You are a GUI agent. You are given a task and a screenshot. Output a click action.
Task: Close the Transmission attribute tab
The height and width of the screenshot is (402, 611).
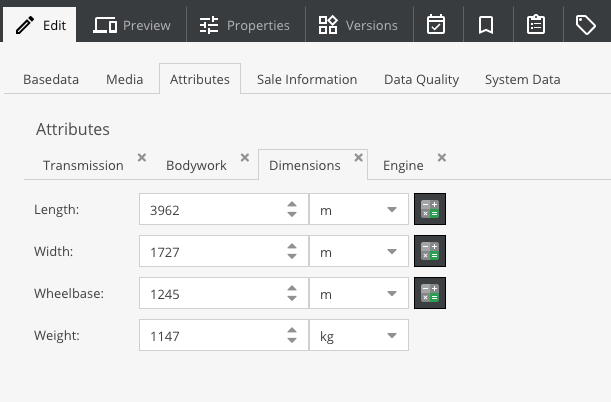[142, 157]
